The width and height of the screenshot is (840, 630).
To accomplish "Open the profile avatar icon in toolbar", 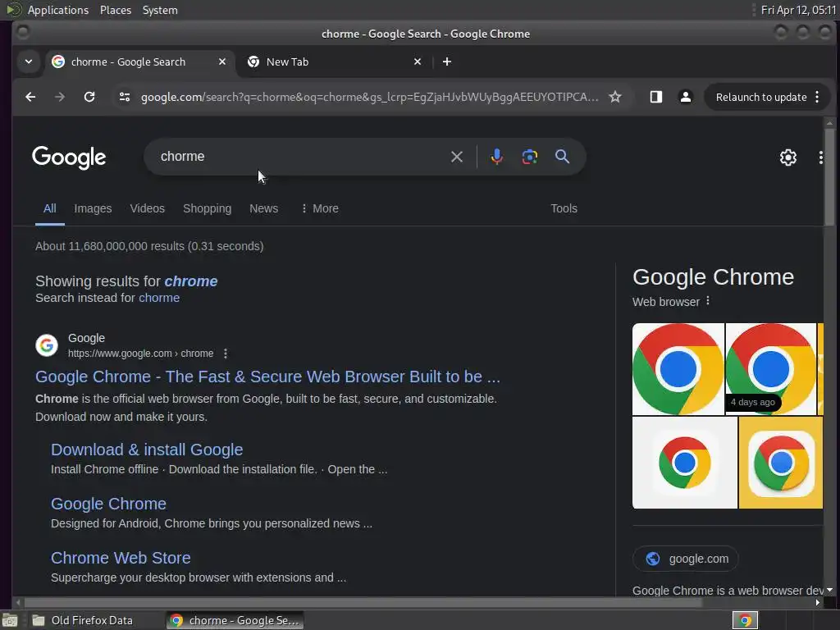I will (x=685, y=97).
